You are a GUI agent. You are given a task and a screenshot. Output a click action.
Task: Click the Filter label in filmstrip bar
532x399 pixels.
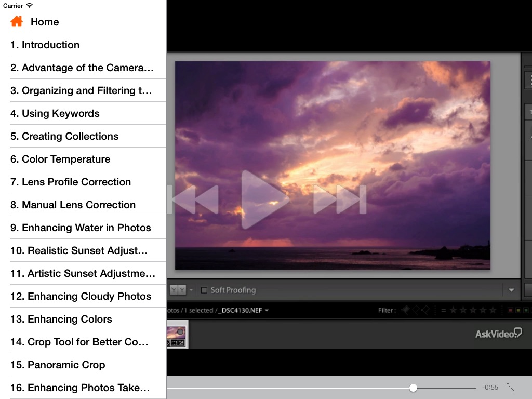point(387,310)
